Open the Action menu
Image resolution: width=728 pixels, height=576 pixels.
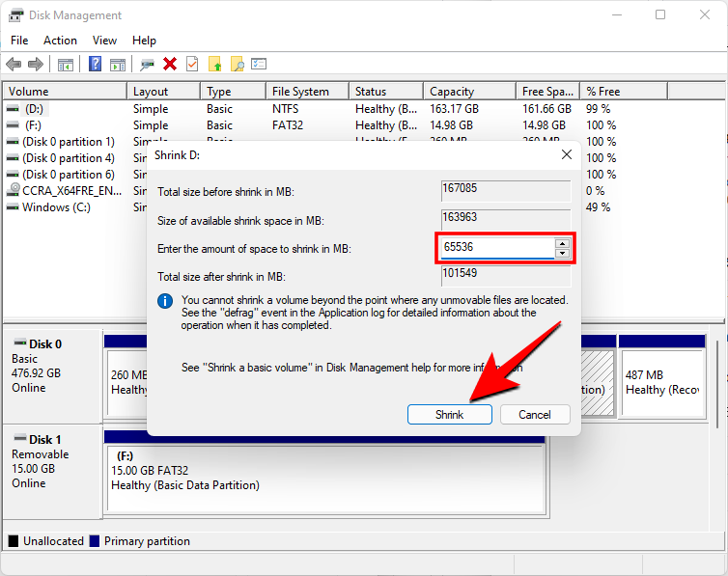(x=60, y=41)
